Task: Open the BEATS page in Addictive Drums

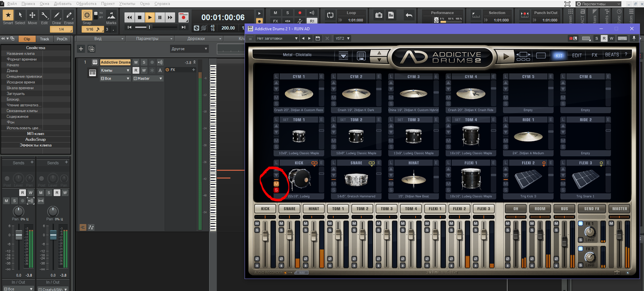Action: tap(612, 55)
